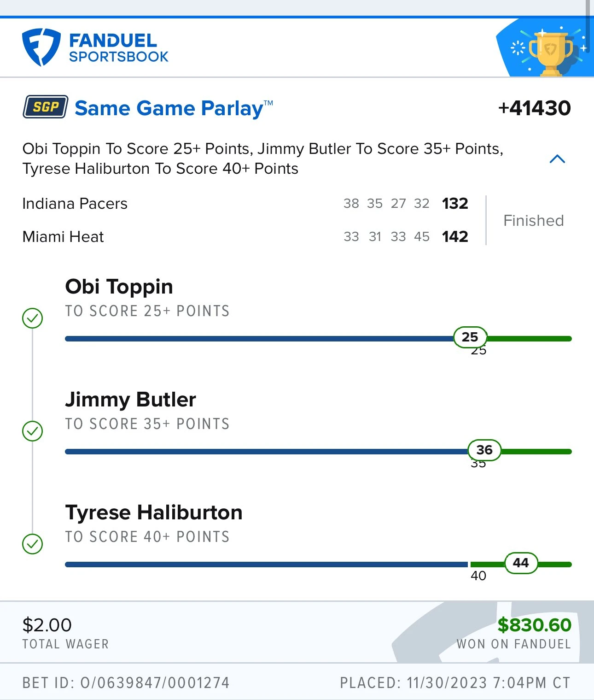594x700 pixels.
Task: Click the FanDuel shield logo icon
Action: 41,47
